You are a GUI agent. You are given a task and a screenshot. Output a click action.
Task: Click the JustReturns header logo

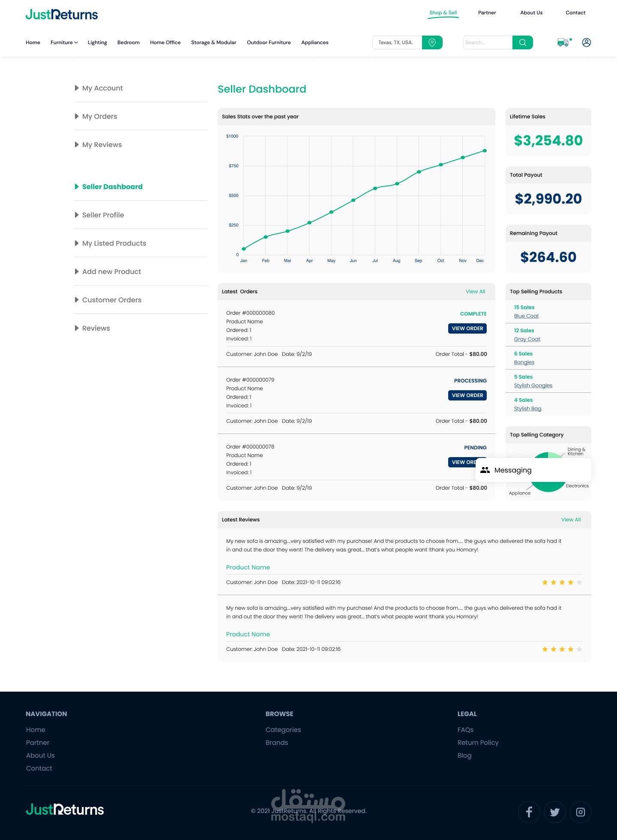tap(62, 15)
